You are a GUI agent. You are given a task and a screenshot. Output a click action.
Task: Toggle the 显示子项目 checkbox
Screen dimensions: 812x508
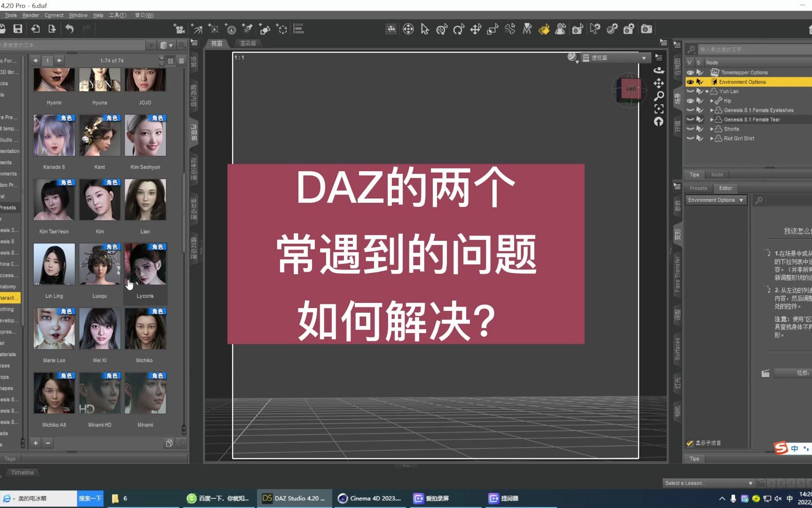690,443
